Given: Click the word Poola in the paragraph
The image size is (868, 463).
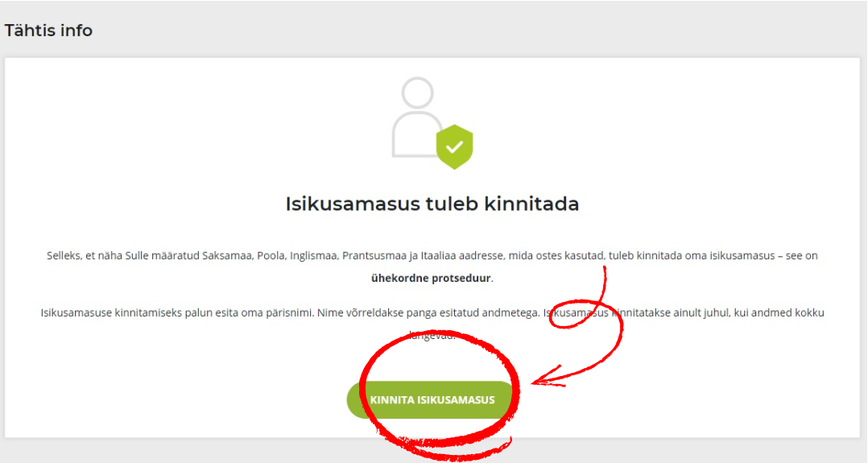Looking at the screenshot, I should coord(271,256).
